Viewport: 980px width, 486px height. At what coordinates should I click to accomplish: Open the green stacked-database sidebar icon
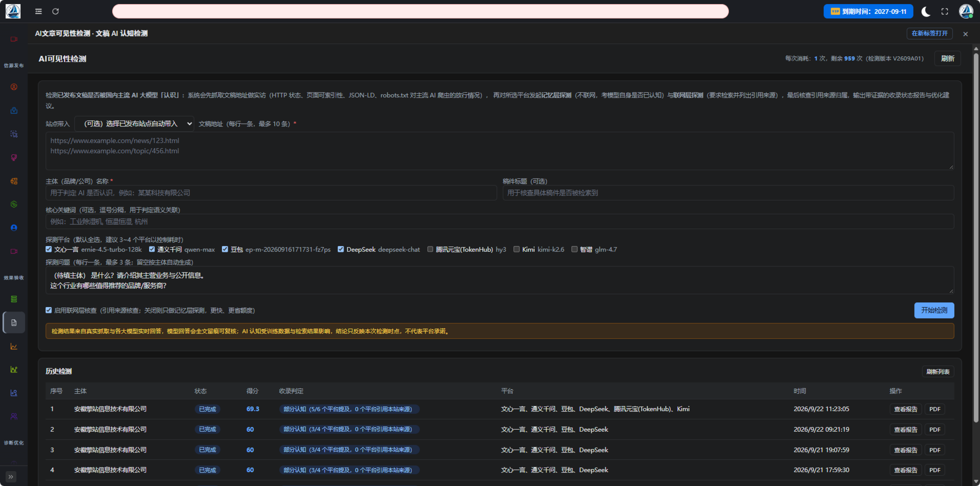coord(14,299)
